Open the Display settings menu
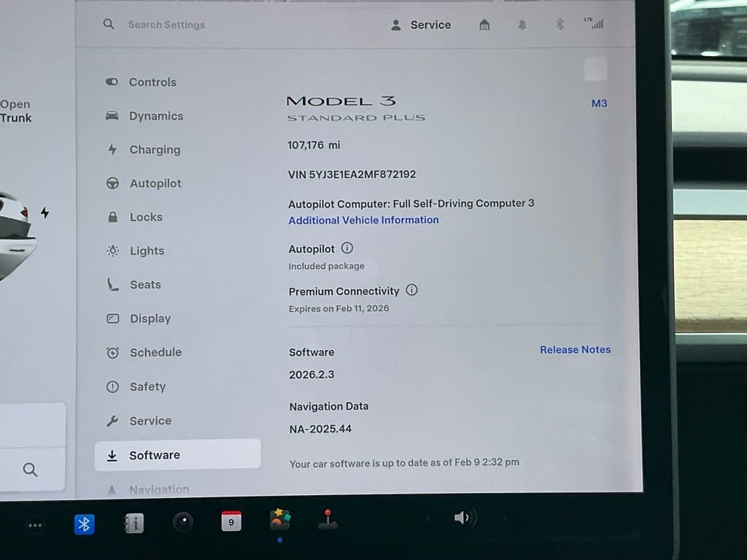The width and height of the screenshot is (747, 560). pos(150,319)
